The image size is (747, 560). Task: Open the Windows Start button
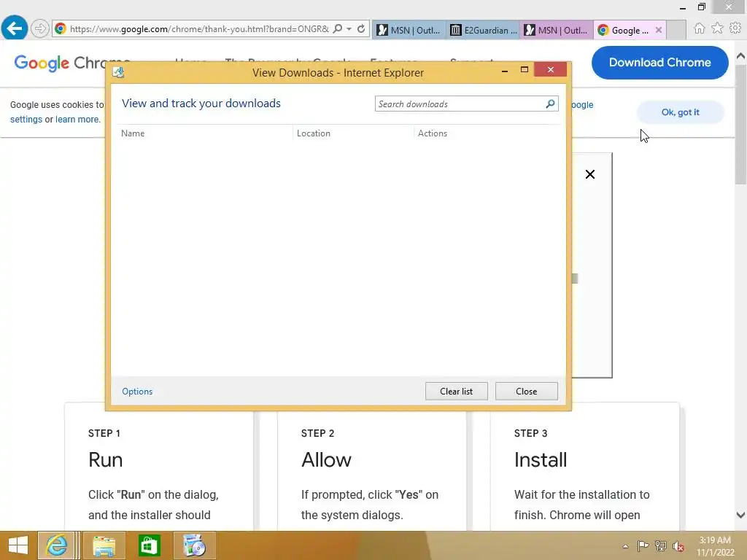18,545
